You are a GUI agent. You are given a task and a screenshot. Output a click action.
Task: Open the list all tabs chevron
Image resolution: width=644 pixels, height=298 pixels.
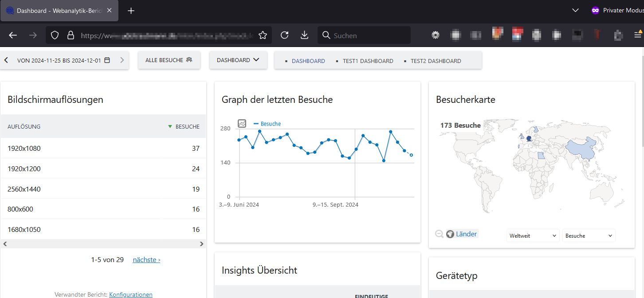pos(575,11)
